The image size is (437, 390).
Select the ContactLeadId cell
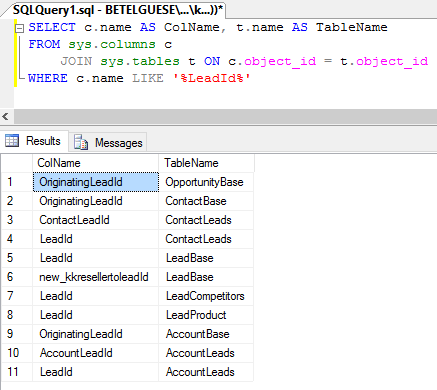tap(96, 220)
